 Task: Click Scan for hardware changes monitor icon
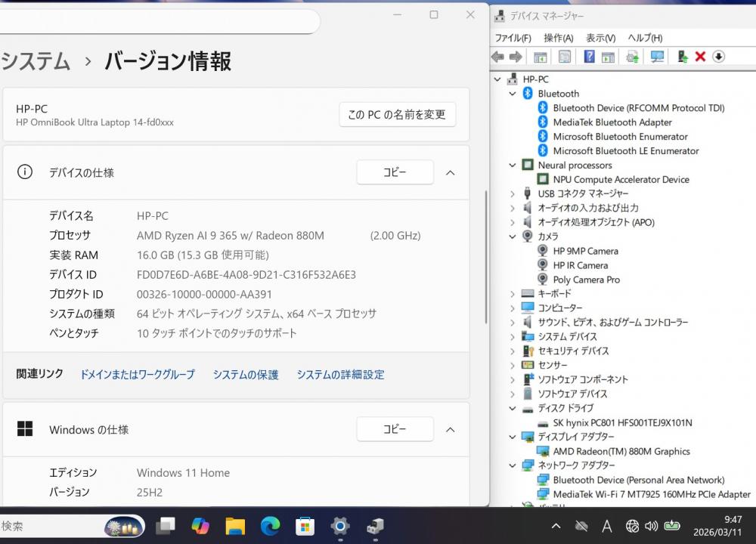[657, 57]
